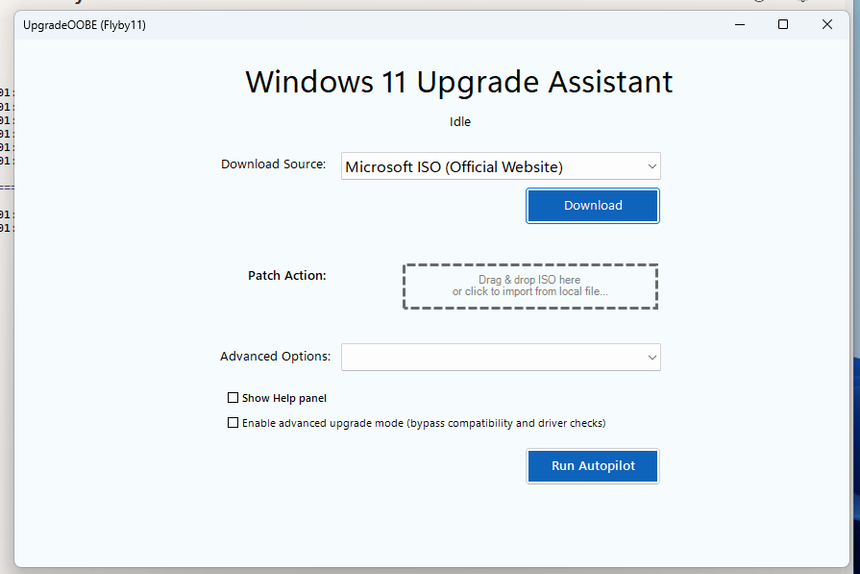Open the Microsoft ISO source combo box
This screenshot has width=860, height=574.
click(490, 167)
